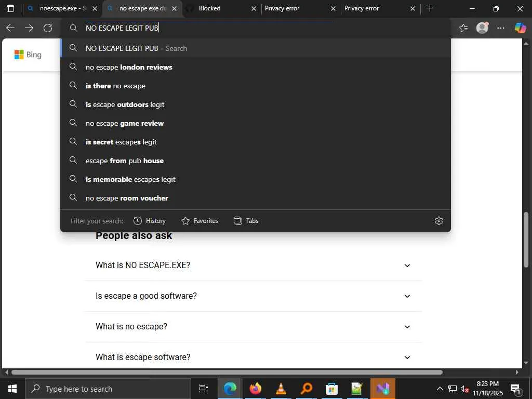Open the user profile avatar
Screen dimensions: 532x399
[x=482, y=28]
